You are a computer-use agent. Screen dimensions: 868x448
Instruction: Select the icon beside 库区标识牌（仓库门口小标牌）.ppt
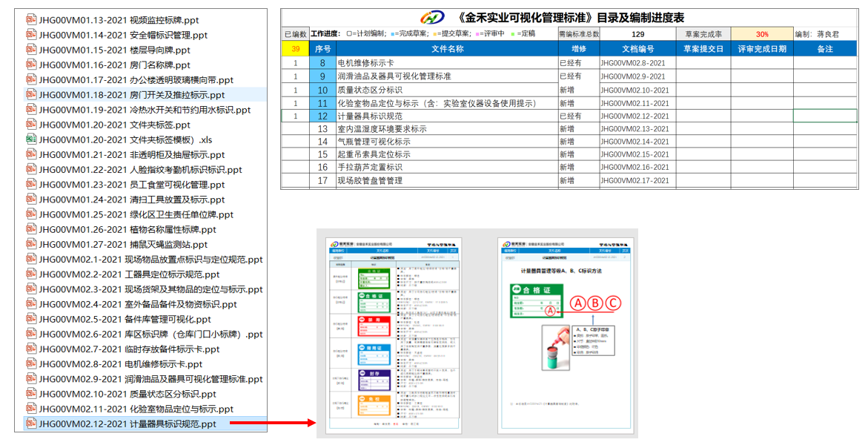[x=31, y=334]
